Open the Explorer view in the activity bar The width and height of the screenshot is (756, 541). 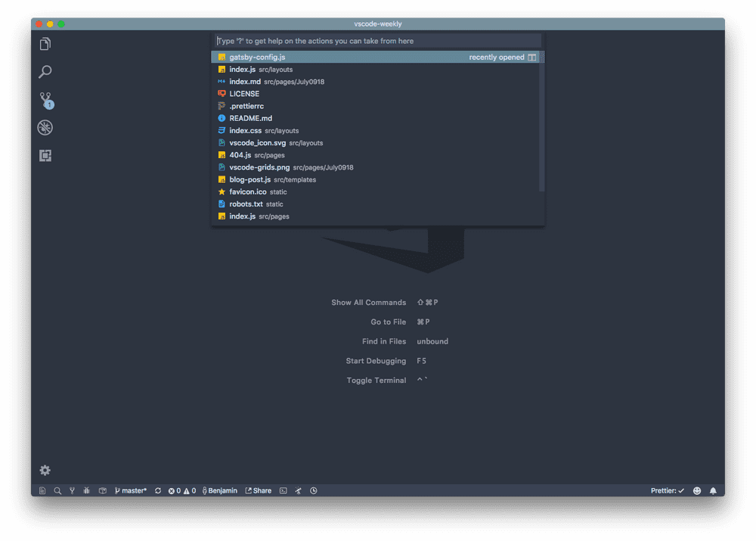45,45
